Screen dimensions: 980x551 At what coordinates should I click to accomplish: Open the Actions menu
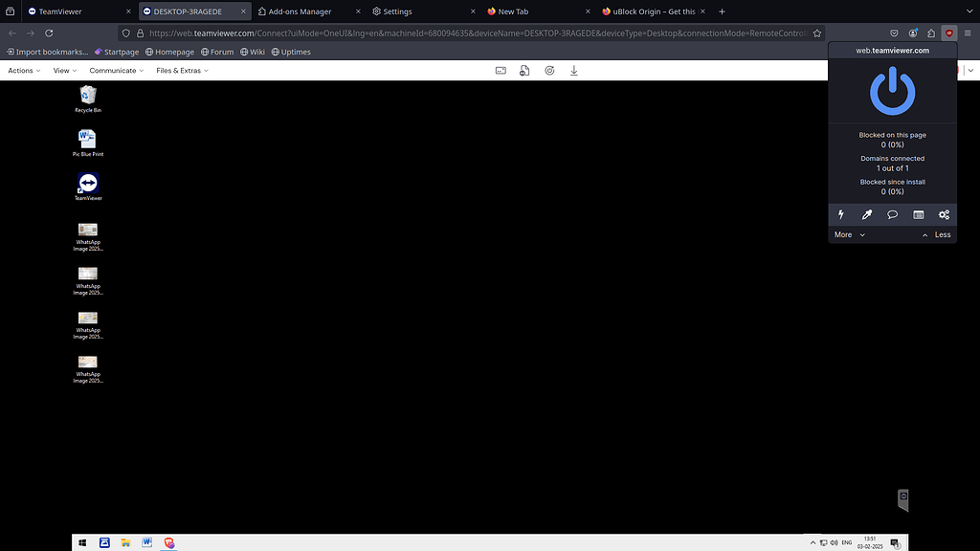click(21, 70)
